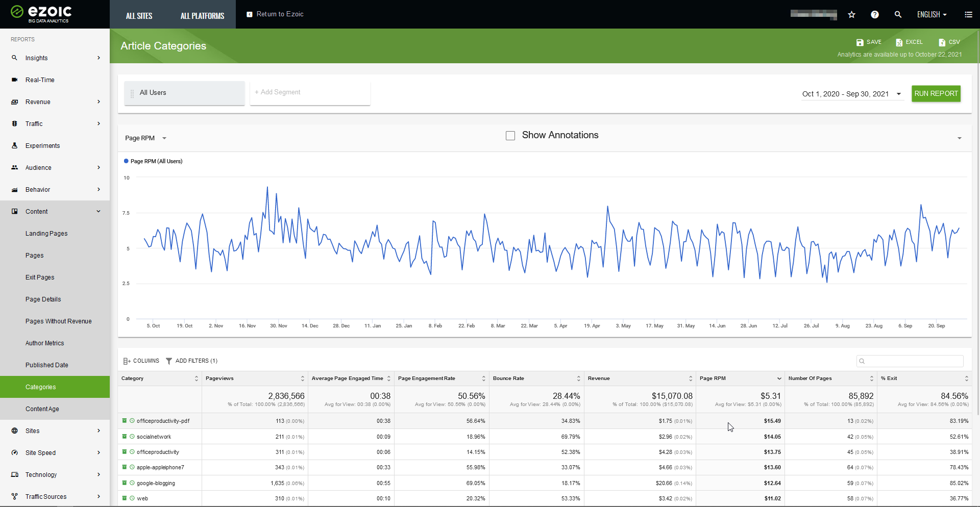Expand the ENGLISH language dropdown
Viewport: 980px width, 507px height.
(932, 15)
